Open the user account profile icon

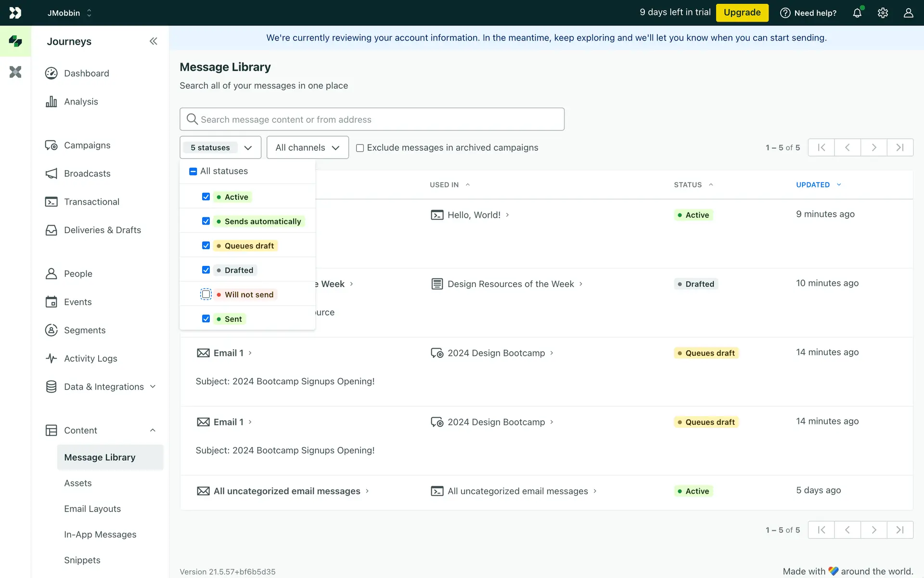pos(908,13)
